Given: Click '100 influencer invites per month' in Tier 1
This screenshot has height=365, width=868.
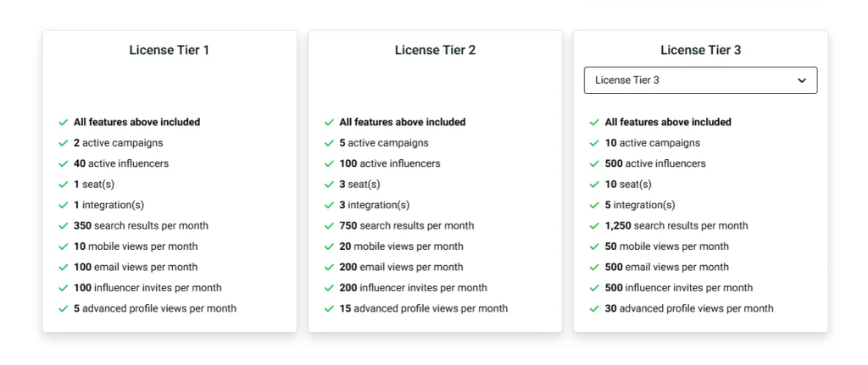Looking at the screenshot, I should coord(147,288).
